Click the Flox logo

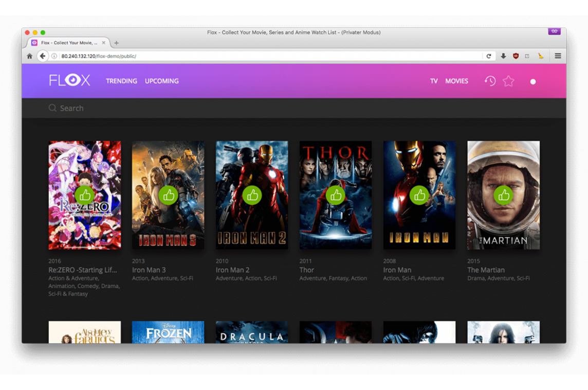click(x=69, y=80)
